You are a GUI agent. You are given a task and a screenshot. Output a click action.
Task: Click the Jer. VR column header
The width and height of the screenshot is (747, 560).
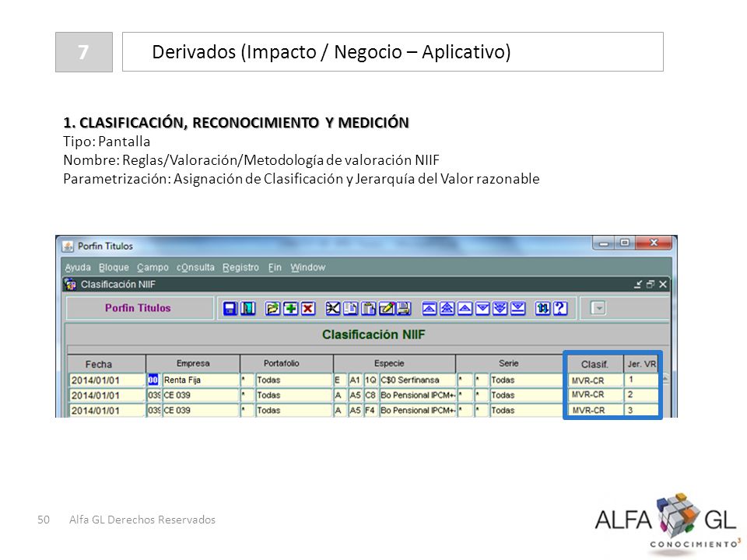click(x=642, y=364)
